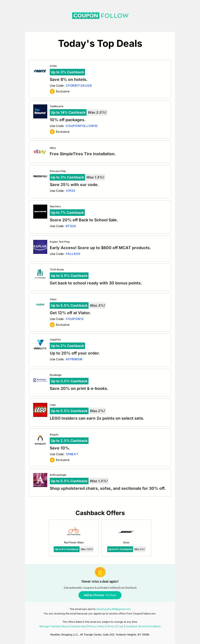Click the oliviamurphy409@gmail.com email link
Viewport: 200px width, 644px height.
click(x=113, y=609)
